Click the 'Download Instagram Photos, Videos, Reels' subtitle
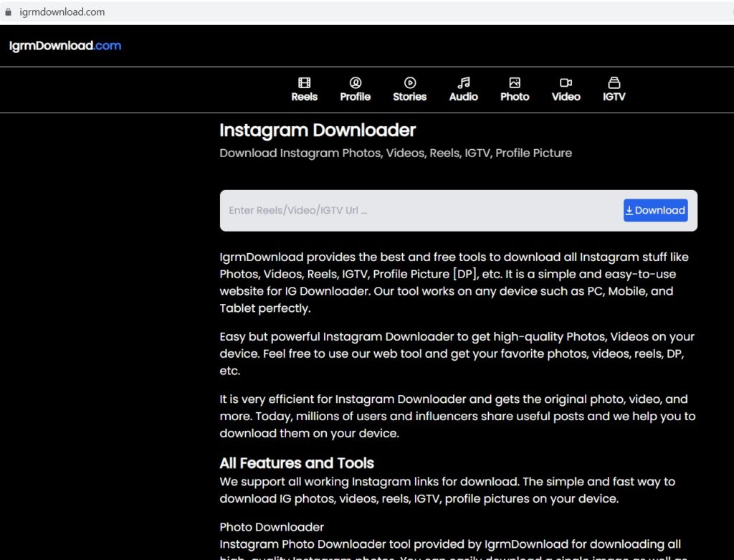This screenshot has height=560, width=734. click(396, 153)
